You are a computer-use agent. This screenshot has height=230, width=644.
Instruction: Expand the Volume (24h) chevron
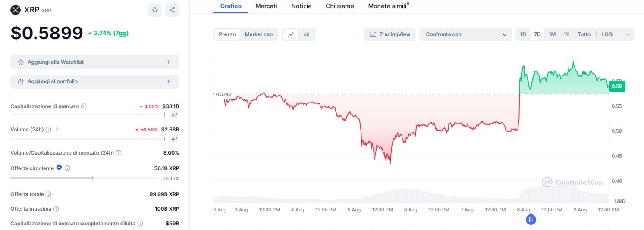click(x=57, y=129)
